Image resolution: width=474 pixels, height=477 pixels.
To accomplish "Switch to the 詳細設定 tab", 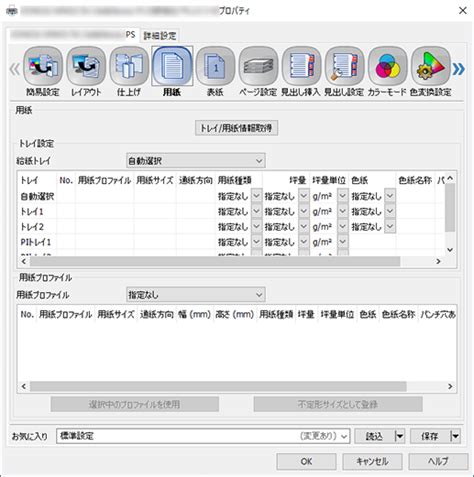I will click(160, 35).
